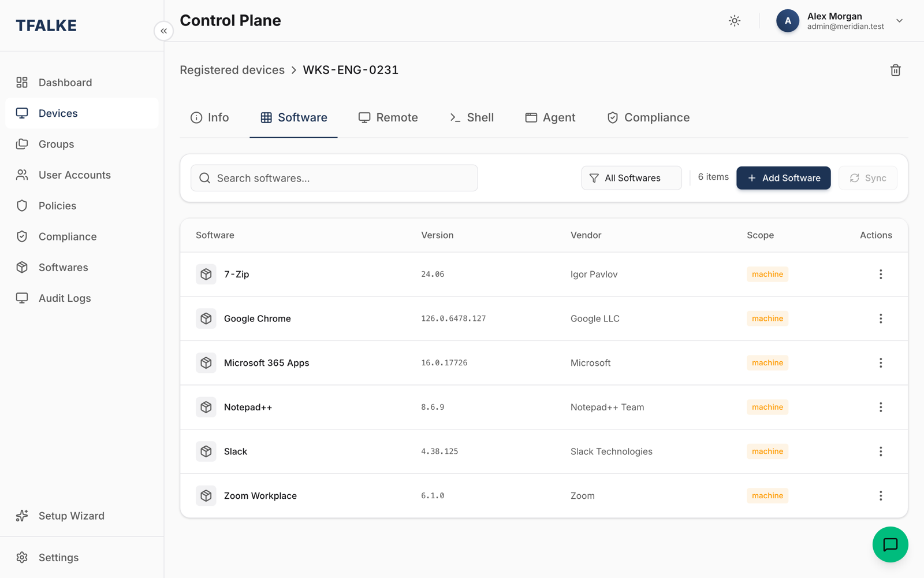
Task: Open actions menu for Microsoft 365 Apps
Action: point(881,363)
